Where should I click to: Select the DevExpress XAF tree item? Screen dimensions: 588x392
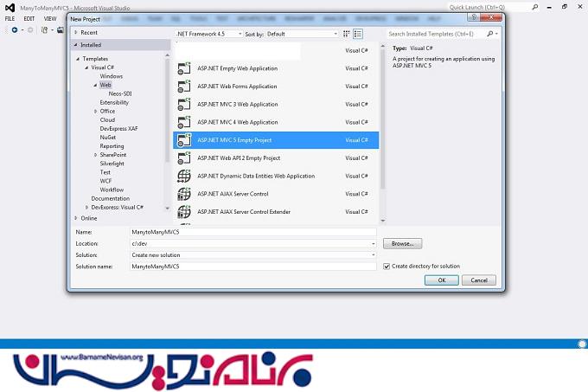118,129
